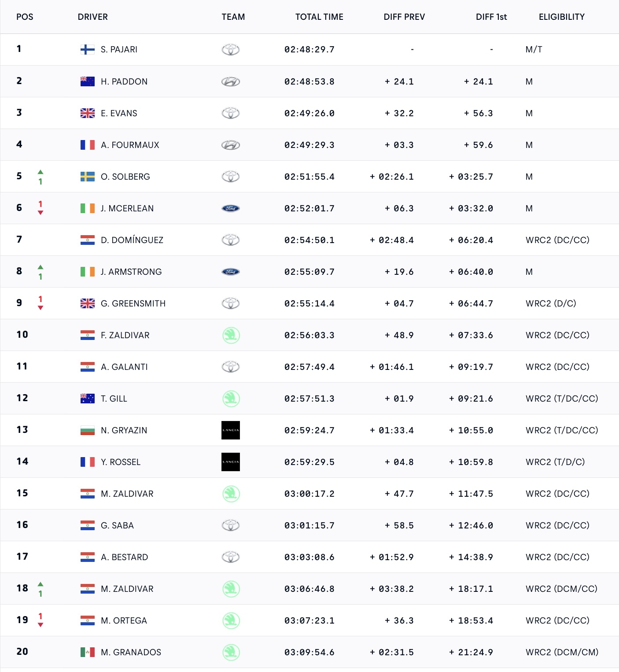The image size is (619, 672).
Task: Click the Sweden flag next to O. Solberg
Action: [87, 177]
